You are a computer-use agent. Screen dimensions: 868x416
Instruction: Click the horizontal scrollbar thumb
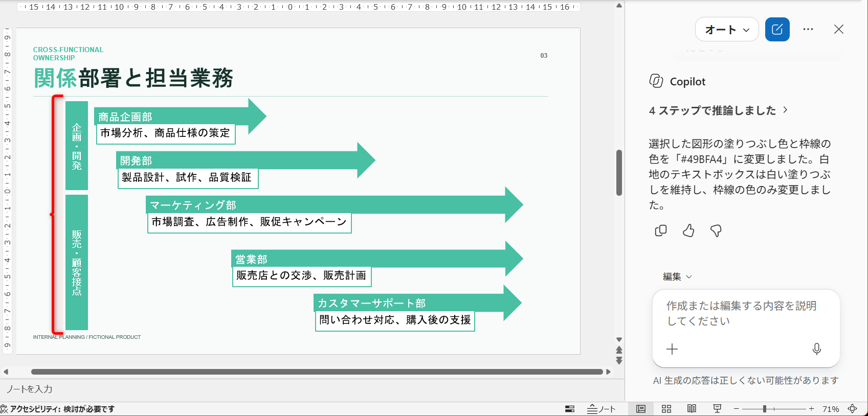pyautogui.click(x=317, y=372)
